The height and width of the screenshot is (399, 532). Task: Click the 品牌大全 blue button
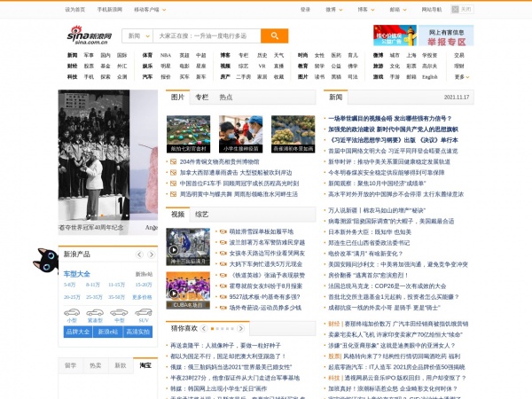[78, 332]
